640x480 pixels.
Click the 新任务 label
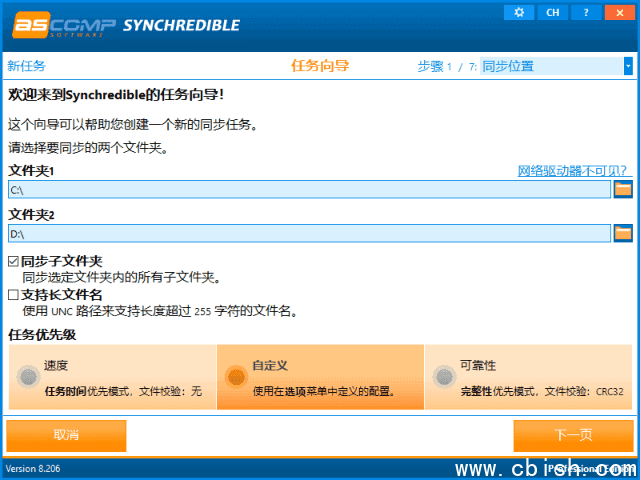[x=27, y=66]
